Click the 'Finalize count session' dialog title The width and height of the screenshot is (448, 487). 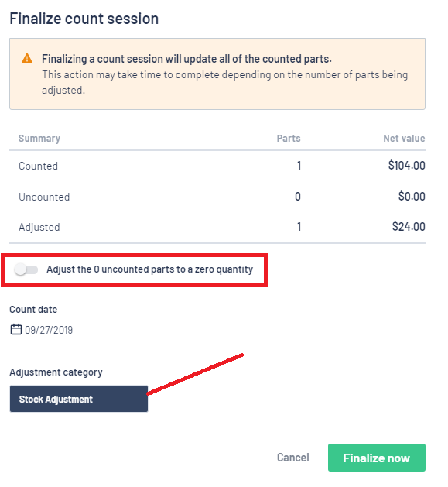[x=84, y=19]
